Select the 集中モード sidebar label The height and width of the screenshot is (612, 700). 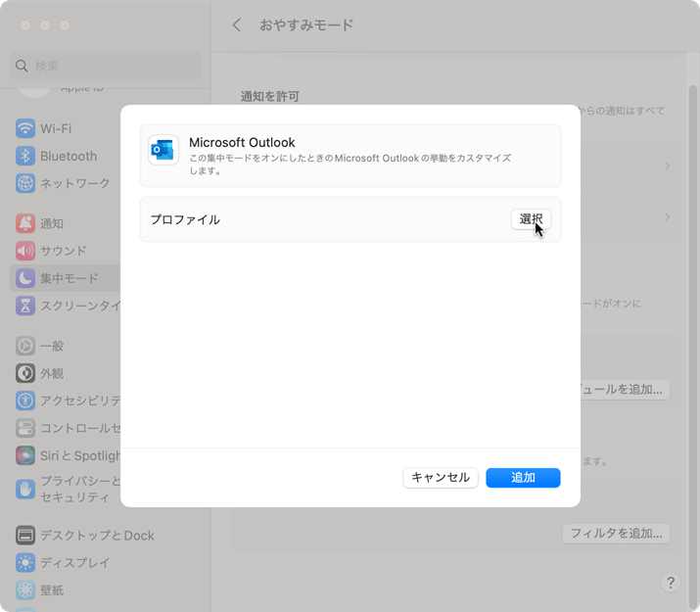[70, 278]
